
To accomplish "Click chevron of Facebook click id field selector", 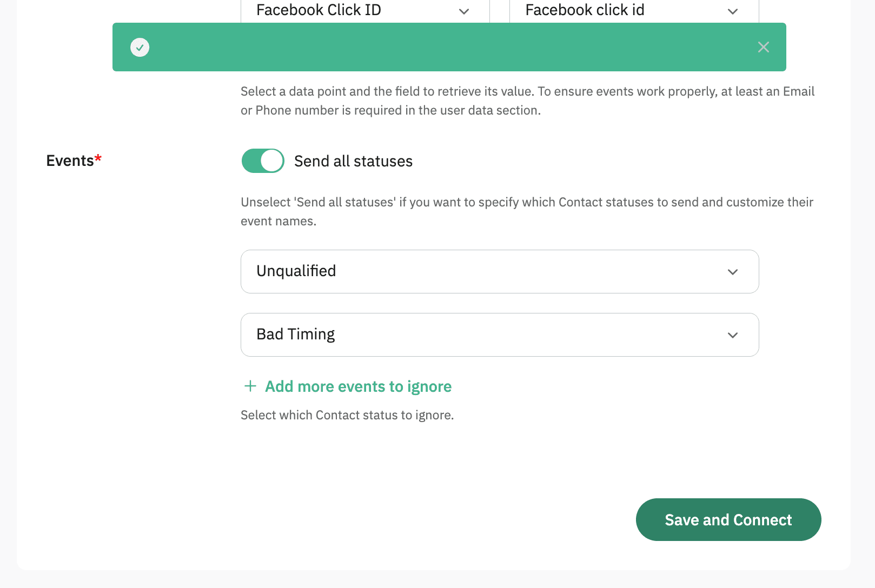I will click(732, 11).
